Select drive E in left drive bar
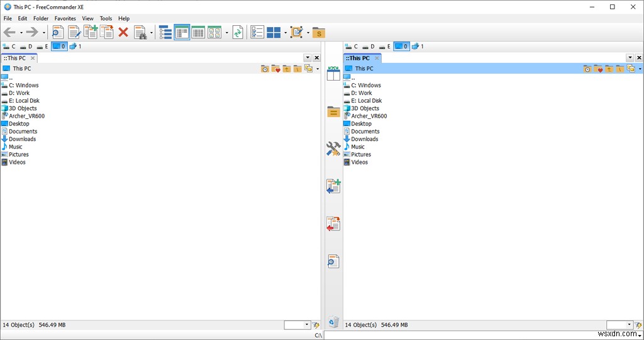644x340 pixels. (x=42, y=47)
